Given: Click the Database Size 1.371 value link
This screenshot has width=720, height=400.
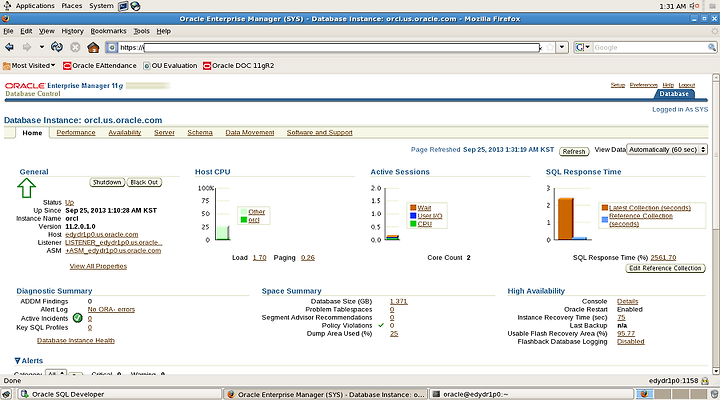Looking at the screenshot, I should pyautogui.click(x=399, y=301).
